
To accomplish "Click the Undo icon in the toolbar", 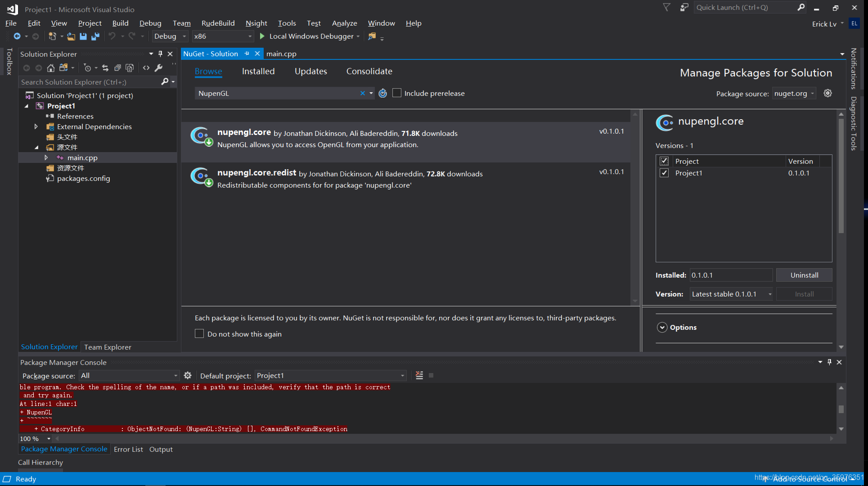I will [112, 36].
